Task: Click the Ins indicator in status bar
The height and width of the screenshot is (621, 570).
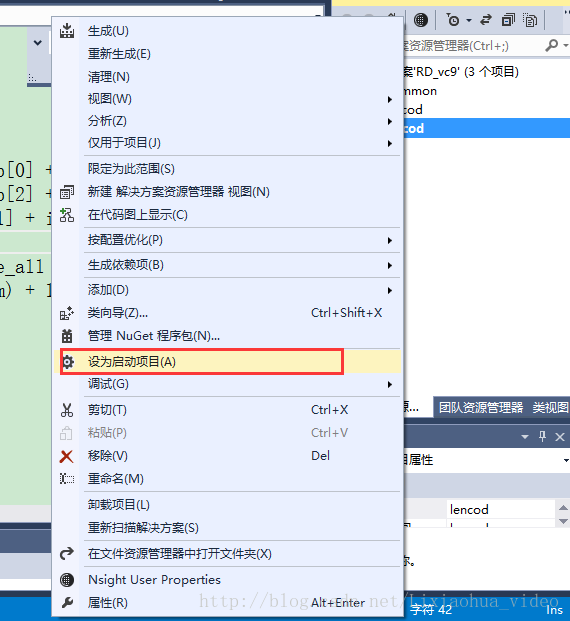Action: coord(554,610)
